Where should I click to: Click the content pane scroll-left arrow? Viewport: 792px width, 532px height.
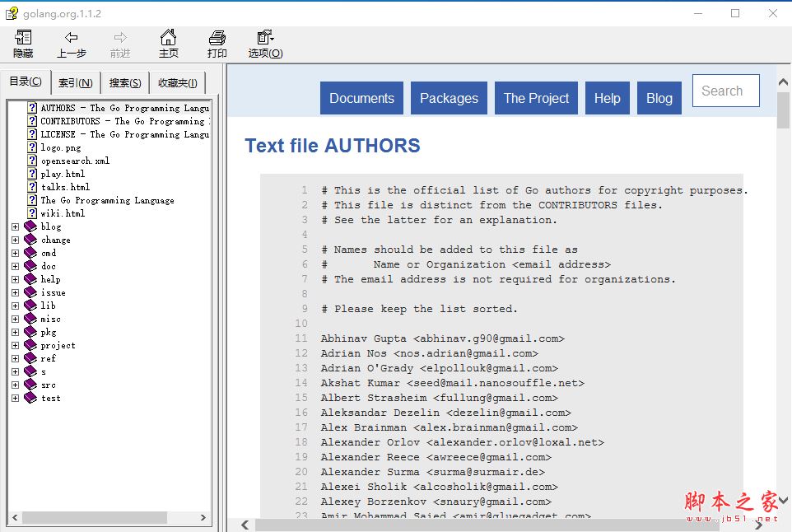245,525
